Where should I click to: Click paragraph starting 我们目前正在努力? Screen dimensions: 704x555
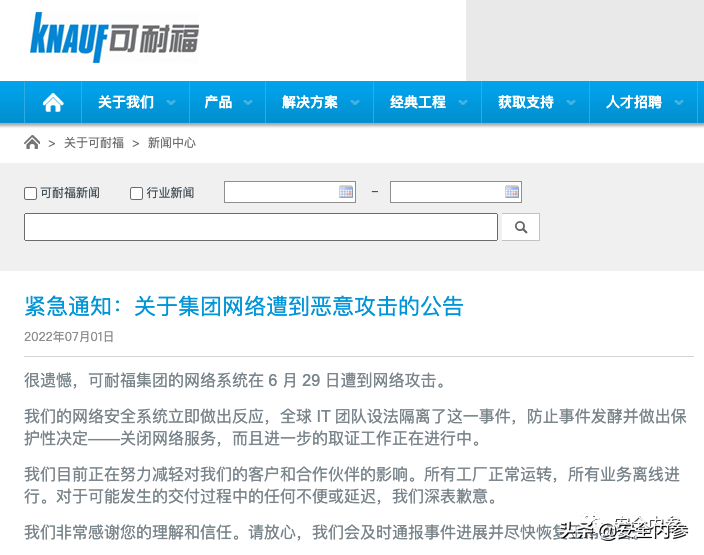[x=352, y=485]
